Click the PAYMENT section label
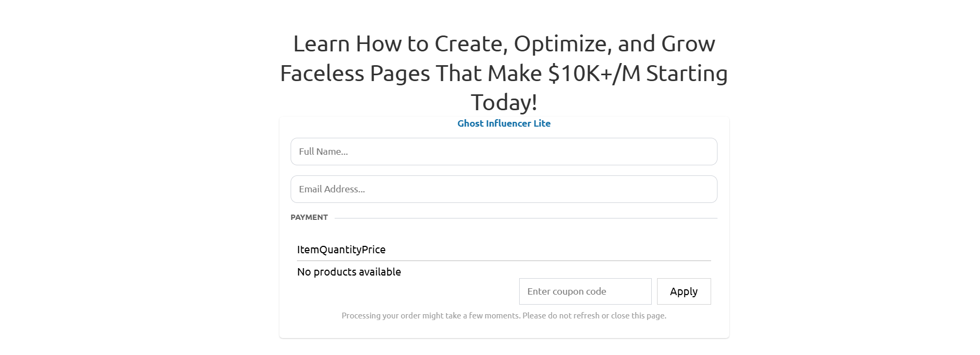Viewport: 980px width, 355px height. 309,217
